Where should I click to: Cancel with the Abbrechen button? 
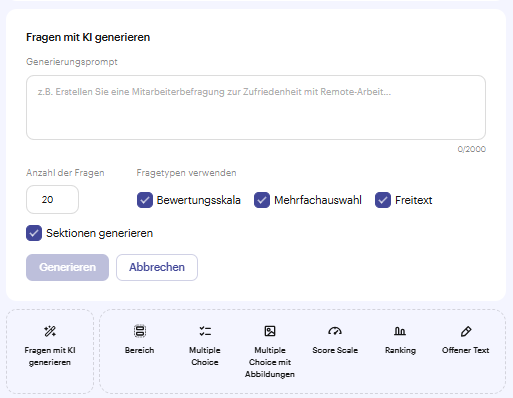(x=157, y=267)
